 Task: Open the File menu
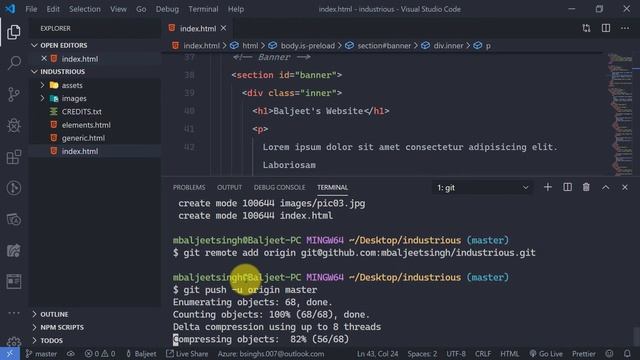click(x=31, y=9)
